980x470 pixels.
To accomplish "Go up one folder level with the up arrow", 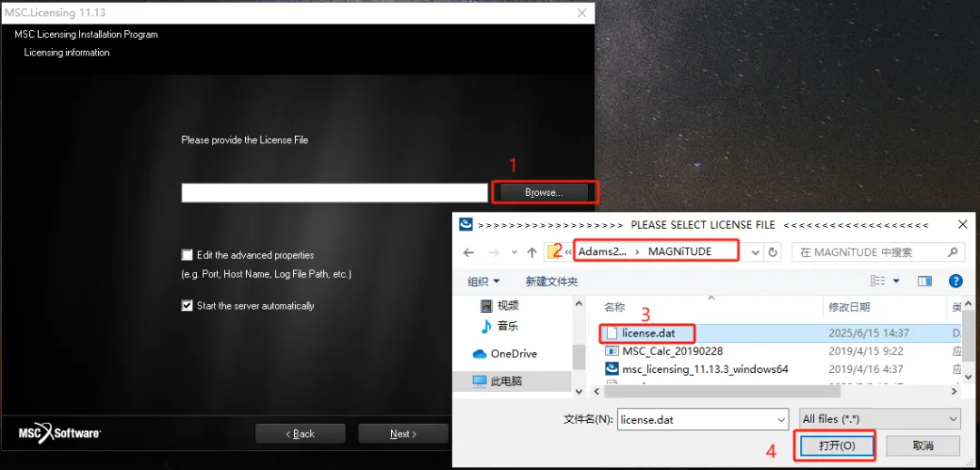I will click(x=532, y=252).
